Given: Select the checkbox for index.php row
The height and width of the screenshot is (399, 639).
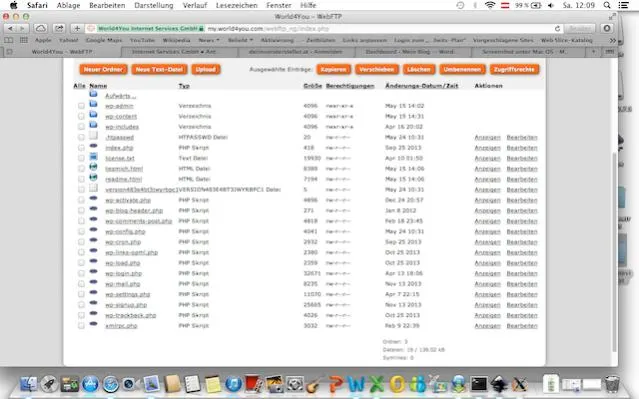Looking at the screenshot, I should click(81, 148).
